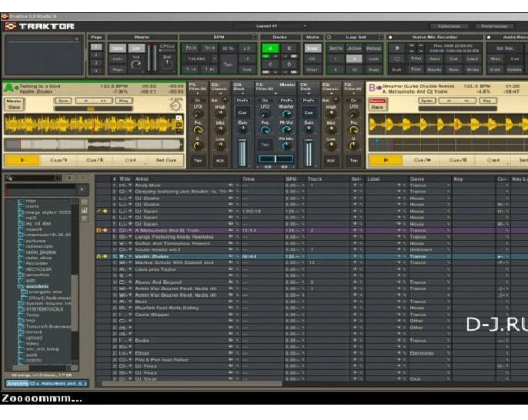Click Deck A track overview stripe
528x420 pixels.
pyautogui.click(x=94, y=145)
